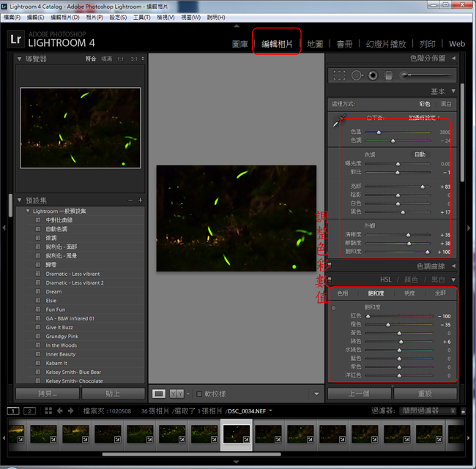Image resolution: width=476 pixels, height=469 pixels.
Task: Click the 重設 button
Action: tap(425, 394)
